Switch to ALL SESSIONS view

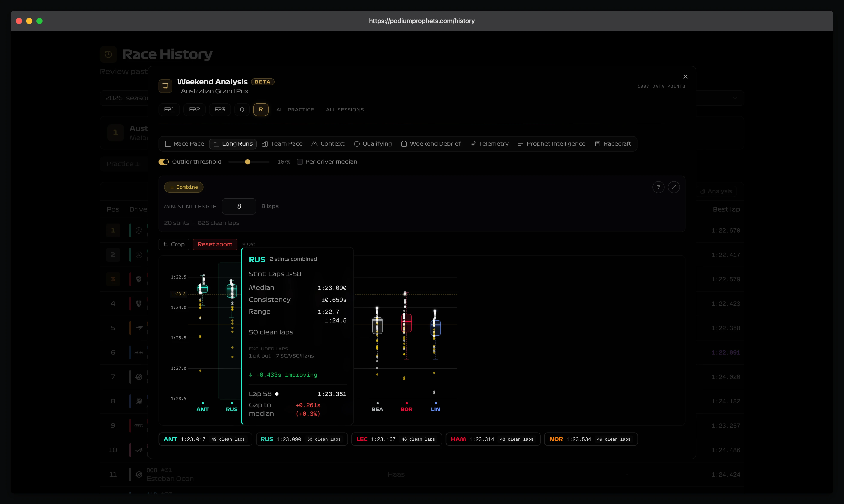pyautogui.click(x=344, y=110)
